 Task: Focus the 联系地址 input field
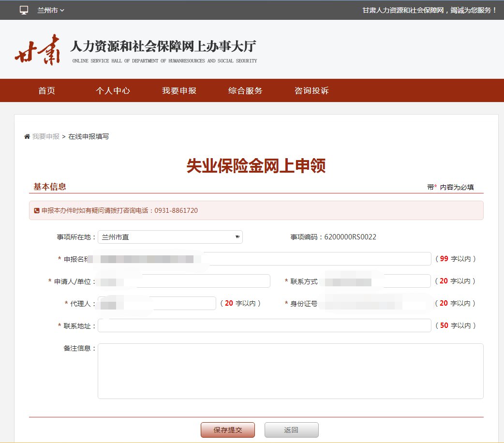pos(264,325)
